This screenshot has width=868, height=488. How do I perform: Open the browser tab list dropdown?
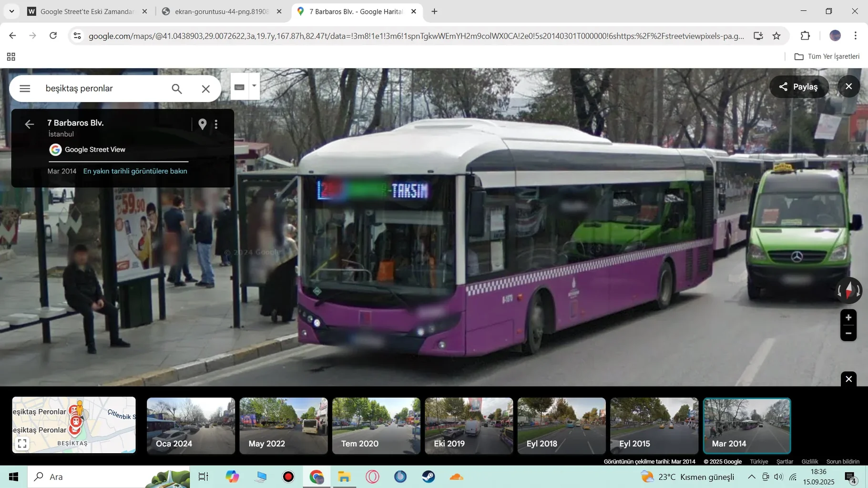pos(11,11)
